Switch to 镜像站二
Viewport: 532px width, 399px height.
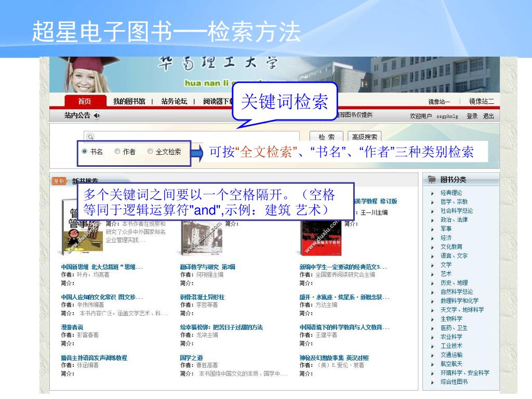[482, 101]
